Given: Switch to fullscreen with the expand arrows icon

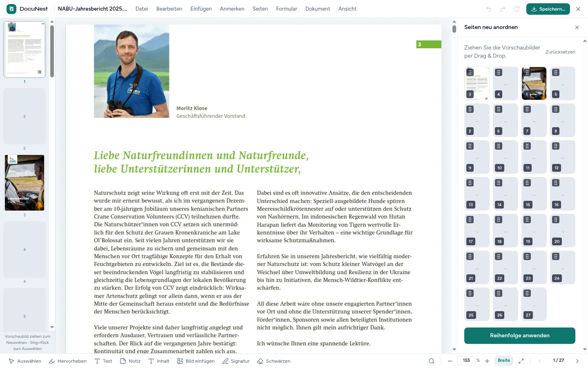Looking at the screenshot, I should [x=521, y=361].
